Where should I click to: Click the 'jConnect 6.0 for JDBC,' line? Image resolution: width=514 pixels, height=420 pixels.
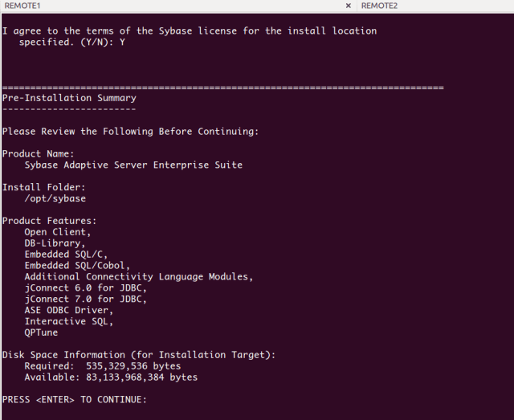pos(85,287)
